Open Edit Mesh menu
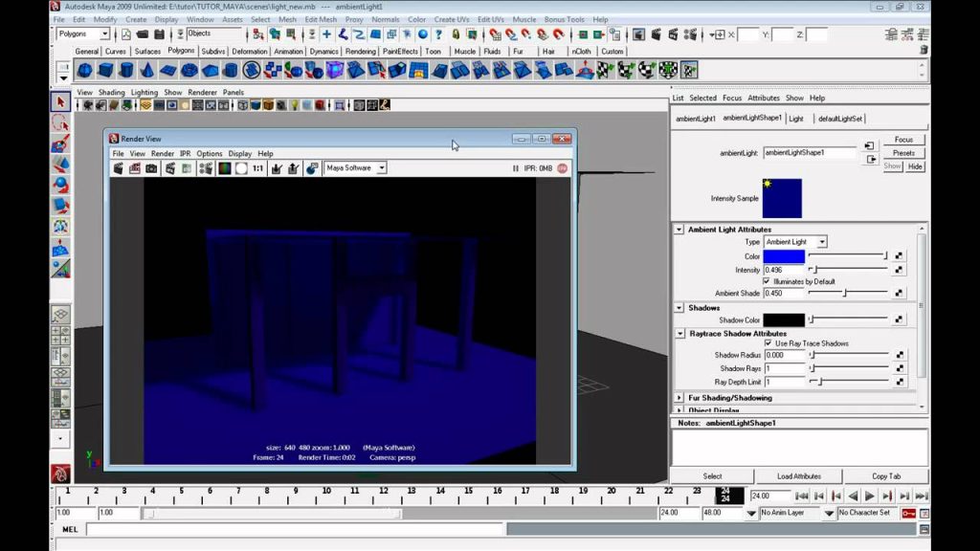Image resolution: width=980 pixels, height=551 pixels. pos(320,19)
